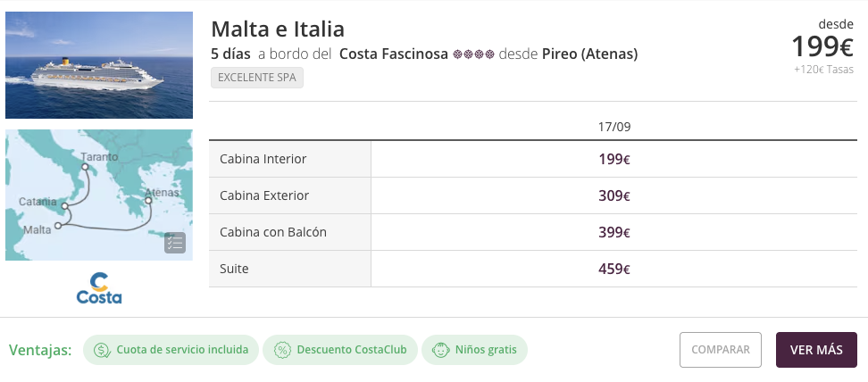Select the Malta port marker on map
Image resolution: width=868 pixels, height=382 pixels.
[58, 226]
